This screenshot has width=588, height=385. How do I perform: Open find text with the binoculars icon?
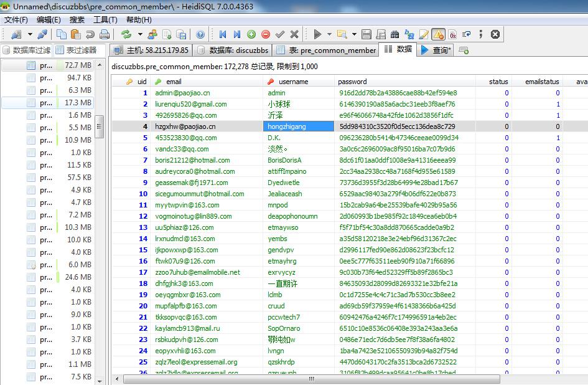[395, 34]
